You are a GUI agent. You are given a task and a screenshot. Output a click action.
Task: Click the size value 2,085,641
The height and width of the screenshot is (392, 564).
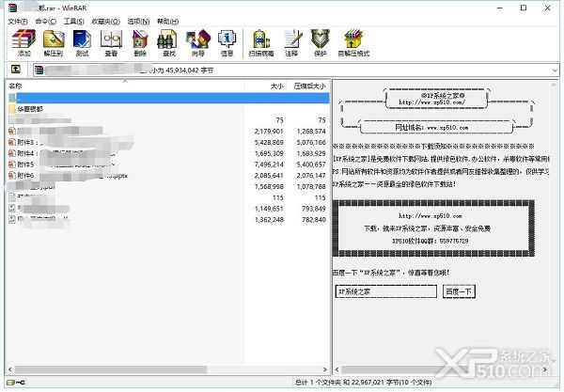(x=269, y=176)
